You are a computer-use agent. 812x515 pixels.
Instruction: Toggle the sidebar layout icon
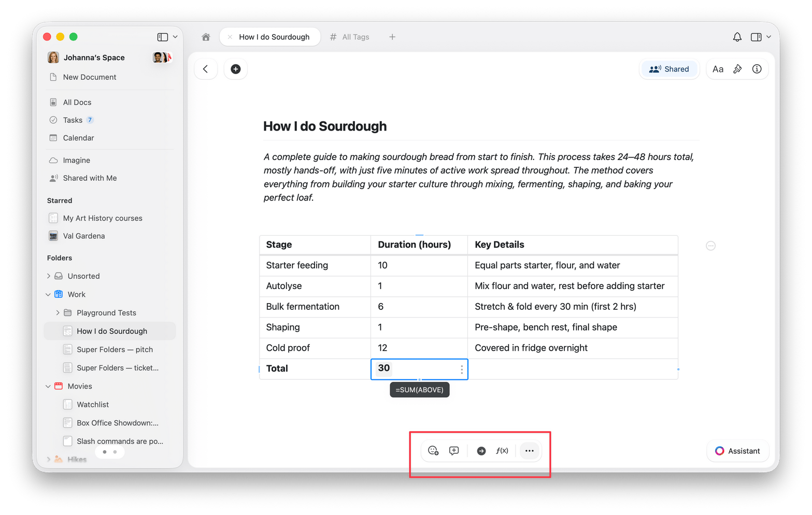click(x=162, y=37)
